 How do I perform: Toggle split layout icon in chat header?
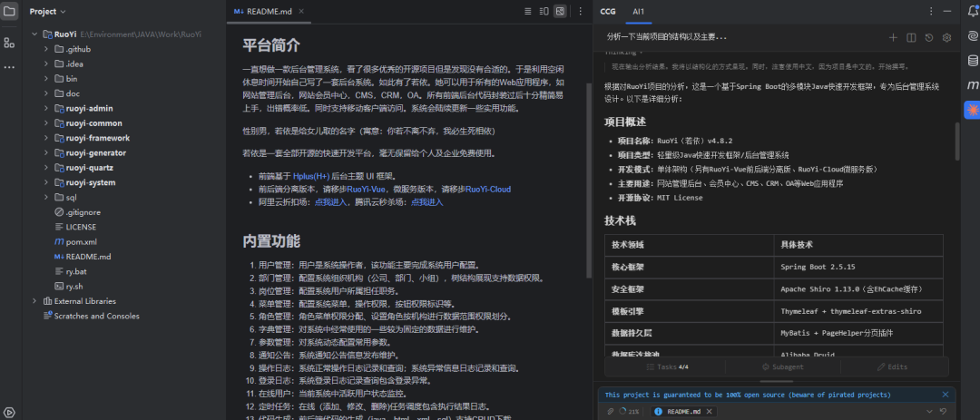click(911, 37)
